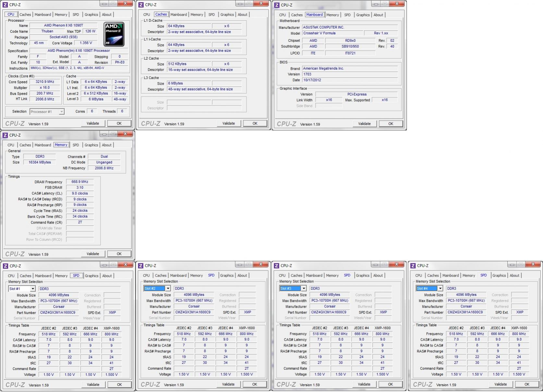Click the AMD Phenom II processor logo

click(x=114, y=34)
